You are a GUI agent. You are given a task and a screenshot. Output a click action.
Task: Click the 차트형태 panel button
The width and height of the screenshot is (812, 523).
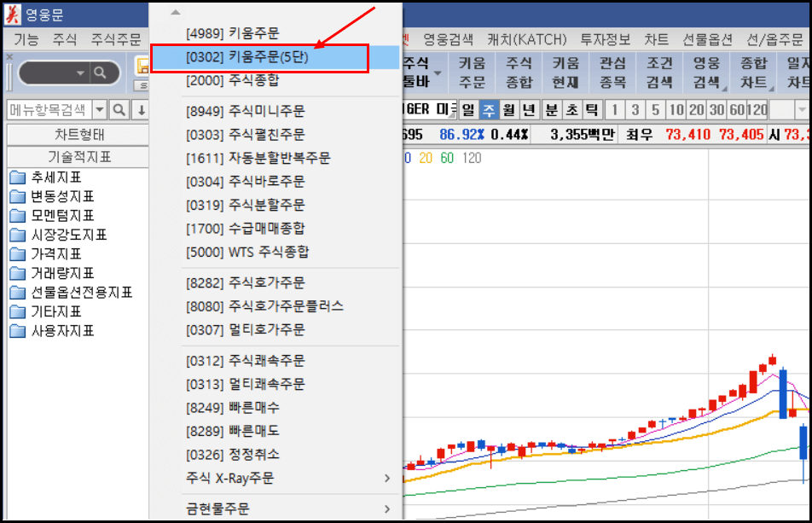[x=78, y=135]
